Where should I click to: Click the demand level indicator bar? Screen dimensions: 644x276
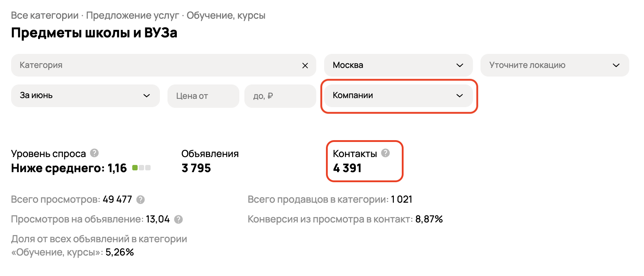pyautogui.click(x=141, y=168)
